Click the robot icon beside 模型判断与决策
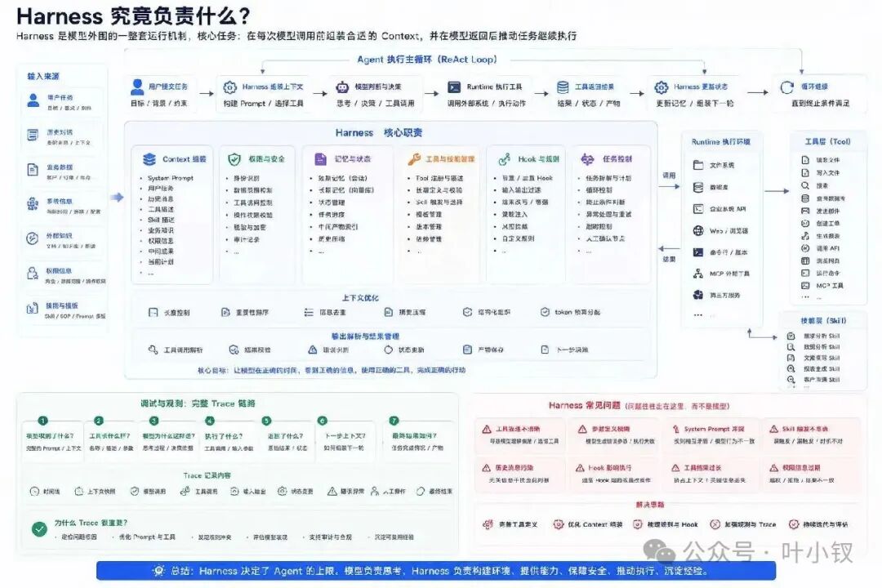The width and height of the screenshot is (882, 588). tap(342, 87)
